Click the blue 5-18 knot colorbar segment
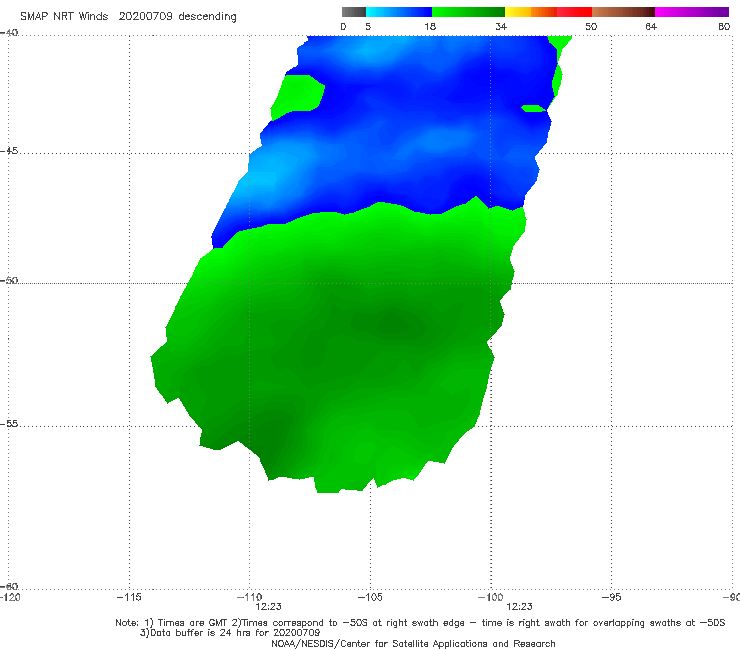Image resolution: width=740 pixels, height=650 pixels. pyautogui.click(x=399, y=12)
